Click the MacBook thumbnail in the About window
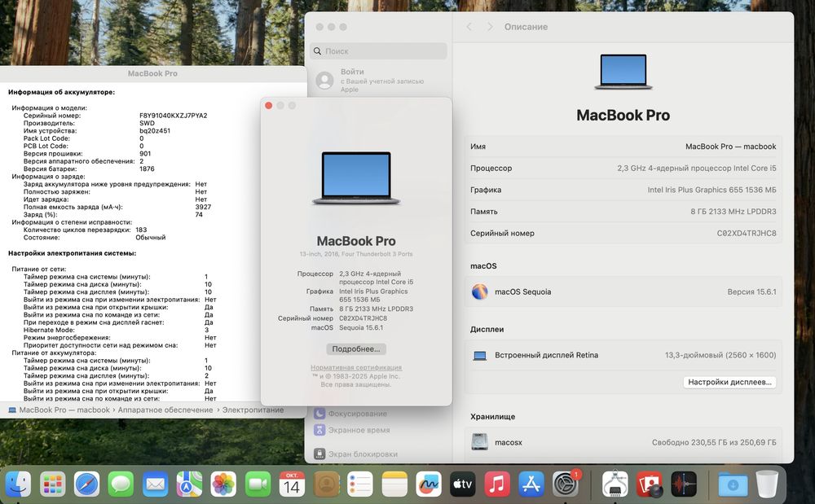The height and width of the screenshot is (504, 815). (x=356, y=178)
